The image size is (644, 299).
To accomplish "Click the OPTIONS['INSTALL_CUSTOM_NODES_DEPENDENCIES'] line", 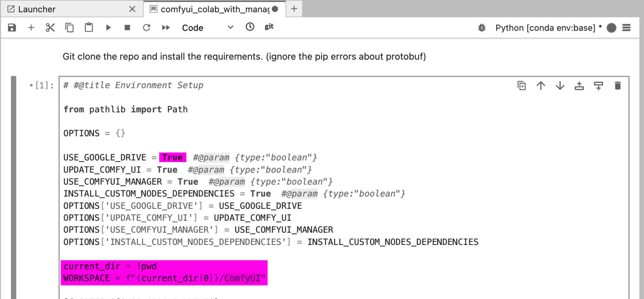I will pyautogui.click(x=271, y=242).
